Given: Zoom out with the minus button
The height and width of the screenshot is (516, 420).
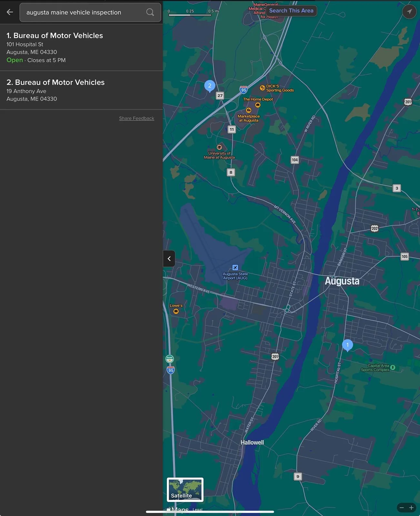Looking at the screenshot, I should point(402,508).
